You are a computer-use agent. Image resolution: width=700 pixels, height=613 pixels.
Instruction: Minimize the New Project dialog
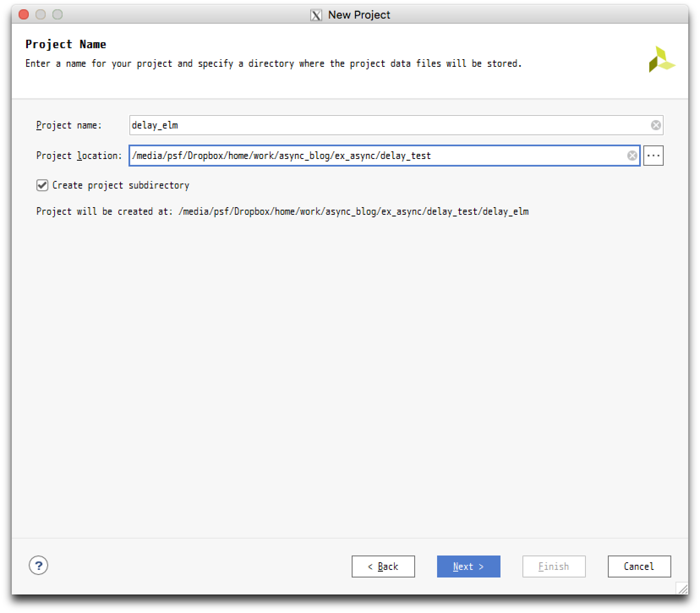(41, 15)
